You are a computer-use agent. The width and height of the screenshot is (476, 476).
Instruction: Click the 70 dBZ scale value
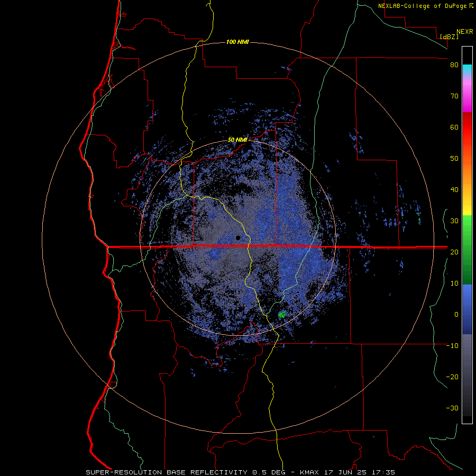(x=454, y=96)
